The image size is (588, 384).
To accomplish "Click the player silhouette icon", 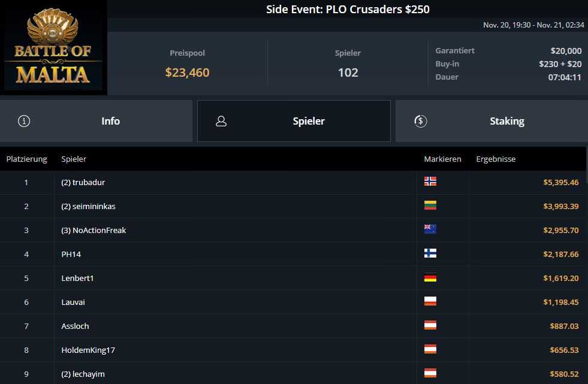I will tap(221, 121).
